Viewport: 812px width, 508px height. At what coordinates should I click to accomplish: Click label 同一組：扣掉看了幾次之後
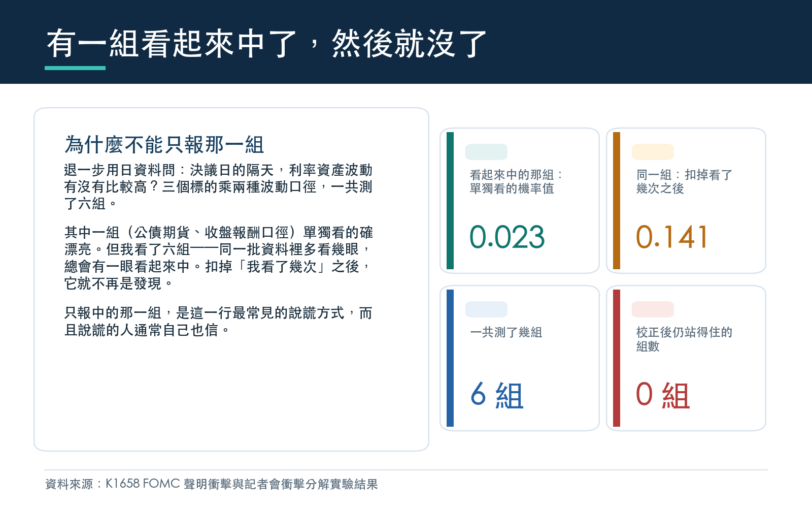pyautogui.click(x=684, y=182)
